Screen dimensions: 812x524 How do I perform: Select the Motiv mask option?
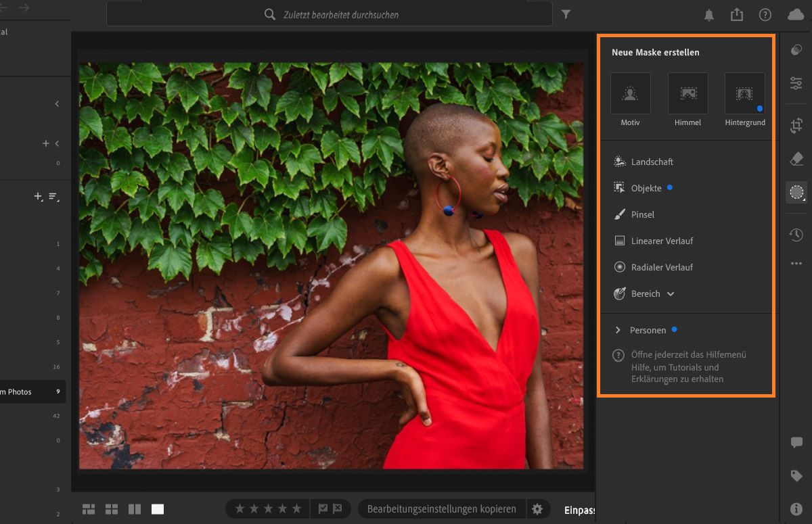[630, 94]
